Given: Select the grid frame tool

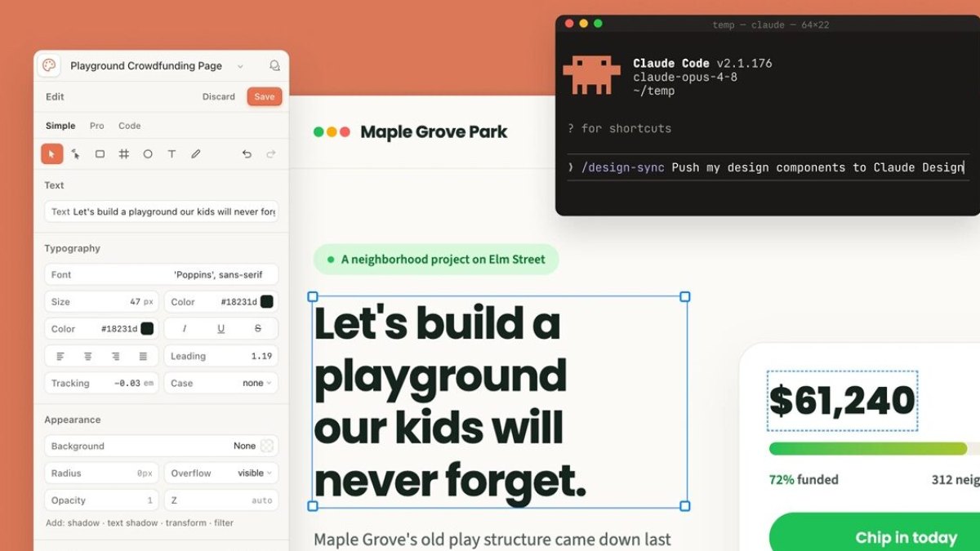Looking at the screenshot, I should pos(124,153).
